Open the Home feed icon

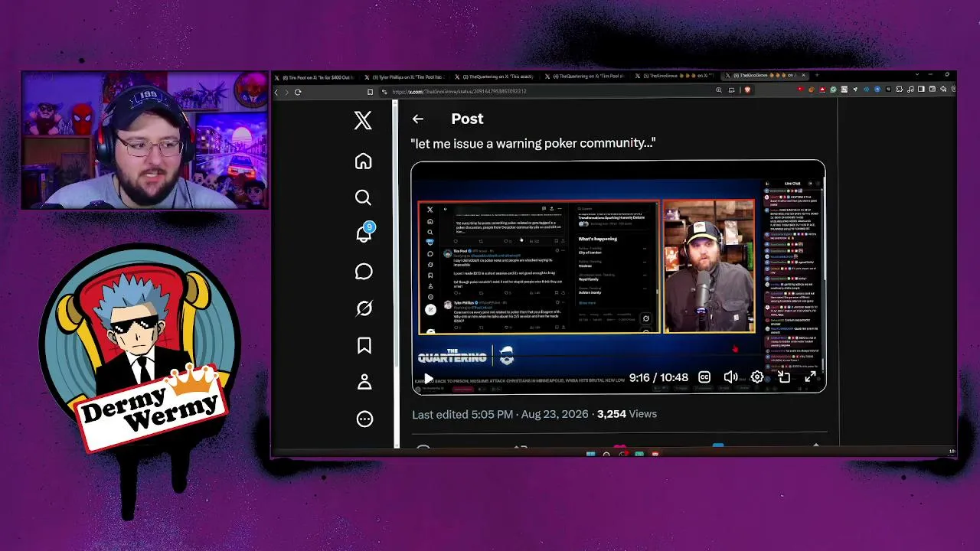coord(363,161)
